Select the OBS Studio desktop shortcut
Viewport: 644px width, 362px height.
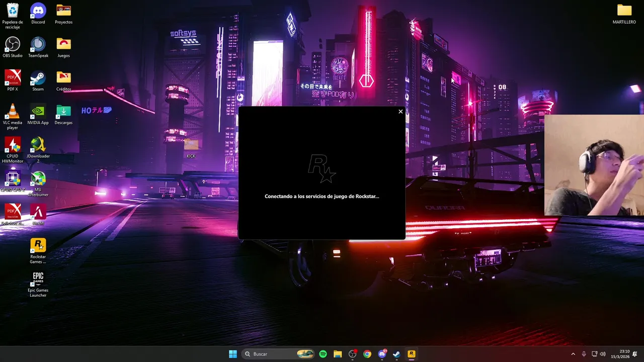(13, 47)
